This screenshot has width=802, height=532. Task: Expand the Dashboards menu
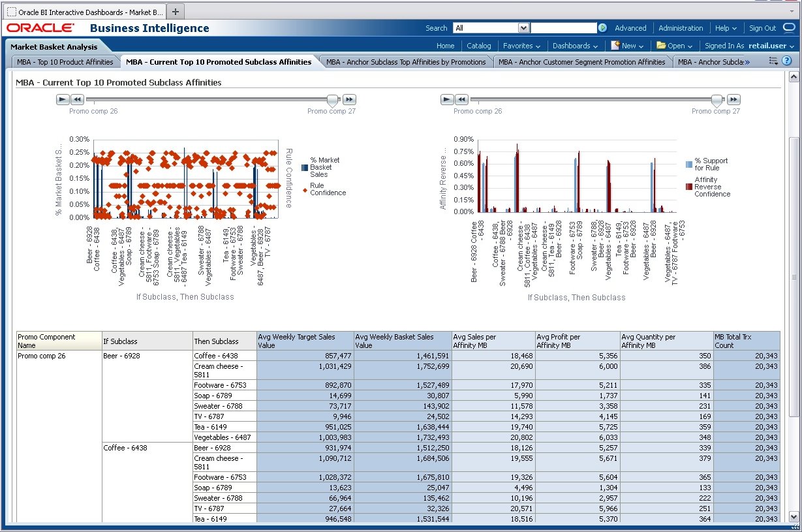pos(574,46)
